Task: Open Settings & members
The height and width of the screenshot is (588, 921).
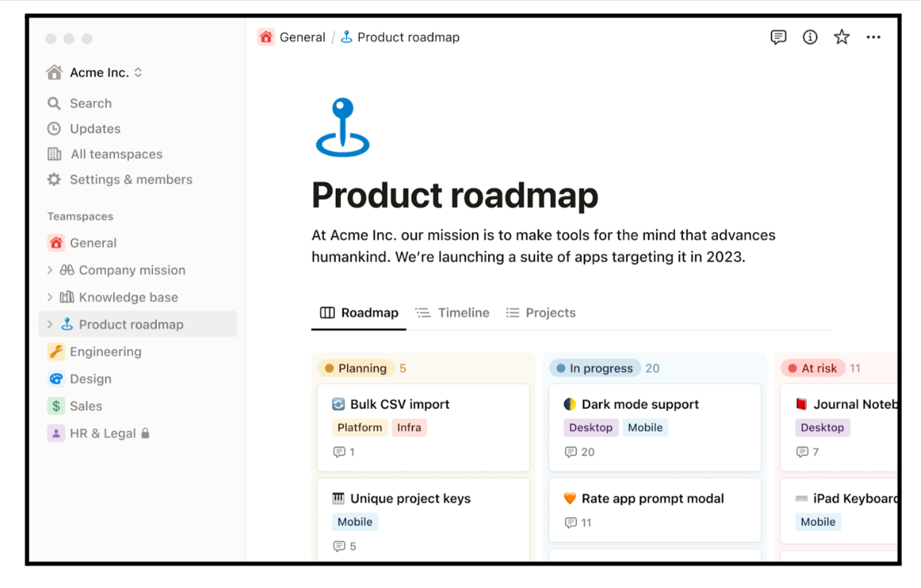Action: pos(130,180)
